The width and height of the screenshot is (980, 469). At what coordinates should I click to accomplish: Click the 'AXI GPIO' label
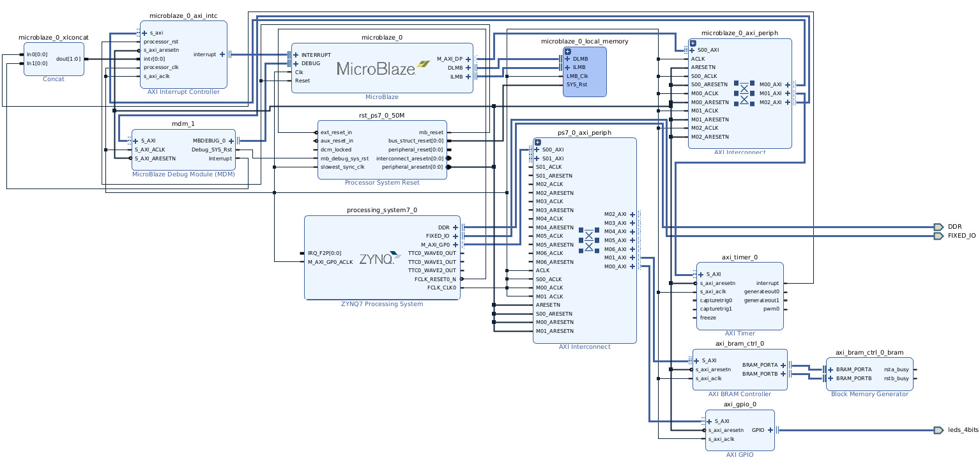tap(740, 455)
